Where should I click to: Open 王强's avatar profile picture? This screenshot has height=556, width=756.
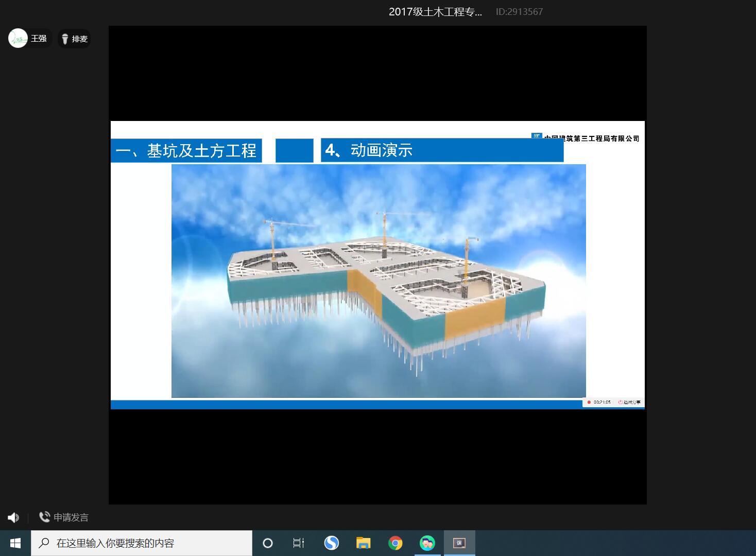tap(18, 38)
